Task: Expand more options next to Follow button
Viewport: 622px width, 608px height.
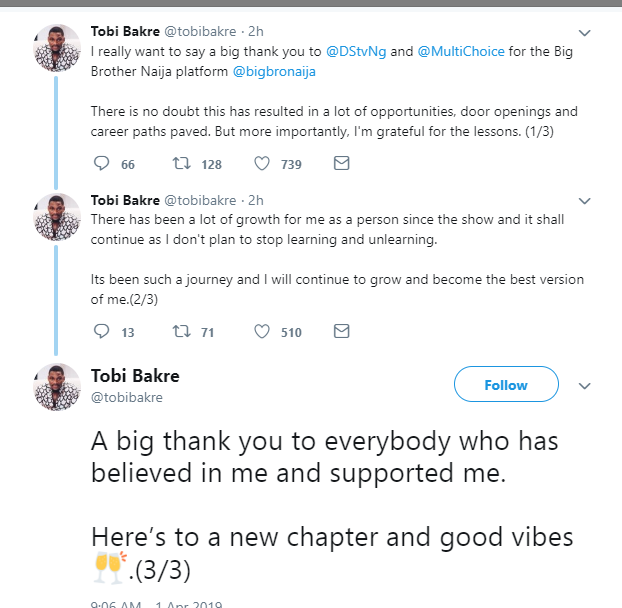Action: (586, 386)
